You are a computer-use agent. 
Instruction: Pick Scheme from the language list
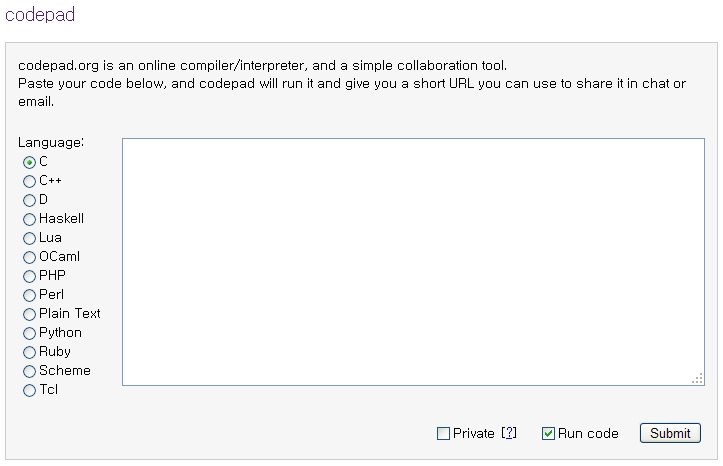coord(29,371)
